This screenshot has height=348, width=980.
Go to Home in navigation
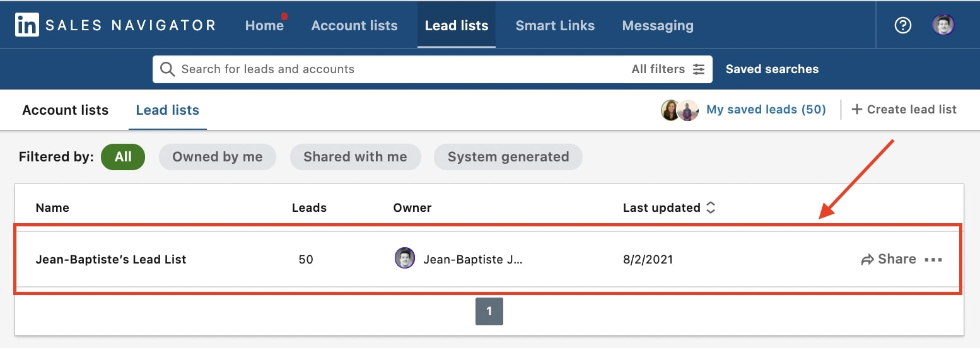(264, 26)
